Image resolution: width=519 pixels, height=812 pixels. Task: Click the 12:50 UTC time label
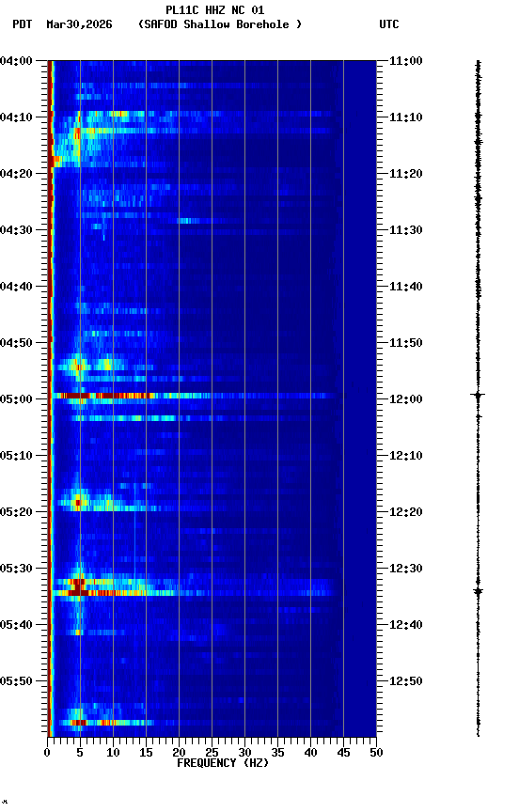(x=406, y=682)
